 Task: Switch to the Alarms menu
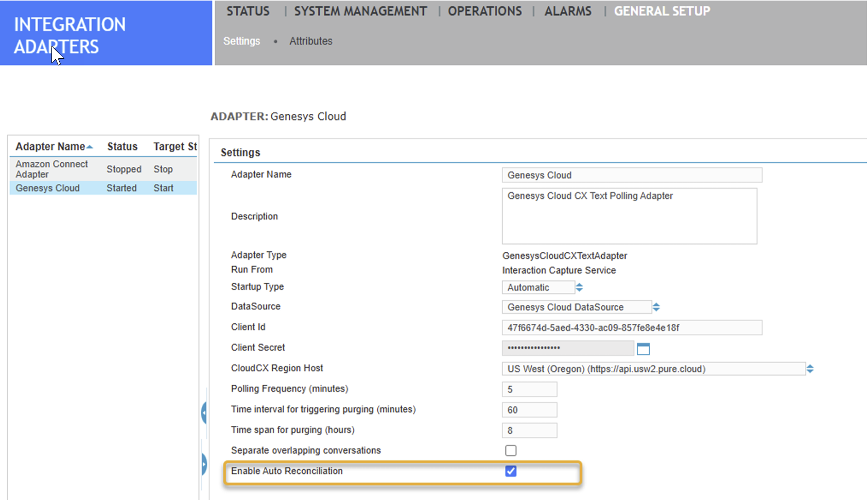(x=568, y=11)
